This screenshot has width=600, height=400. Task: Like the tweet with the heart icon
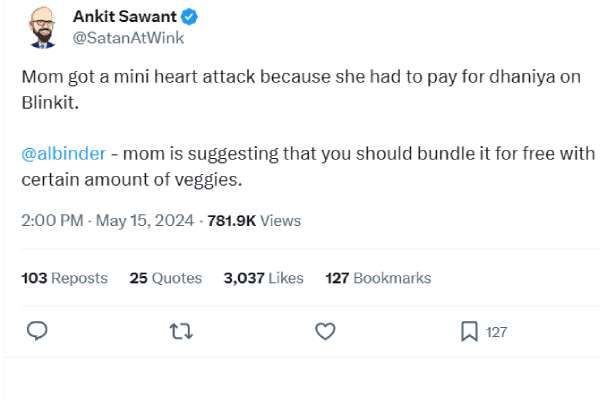[325, 331]
